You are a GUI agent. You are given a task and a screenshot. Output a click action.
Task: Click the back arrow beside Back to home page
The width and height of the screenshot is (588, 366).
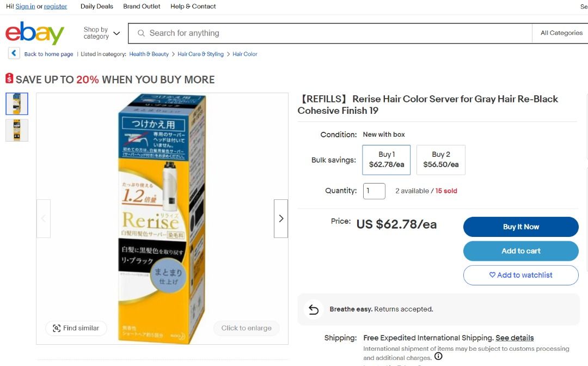13,53
